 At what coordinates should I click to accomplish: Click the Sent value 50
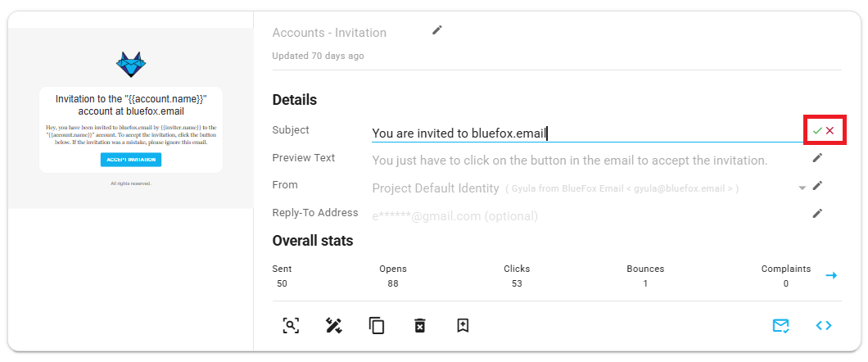coord(282,283)
